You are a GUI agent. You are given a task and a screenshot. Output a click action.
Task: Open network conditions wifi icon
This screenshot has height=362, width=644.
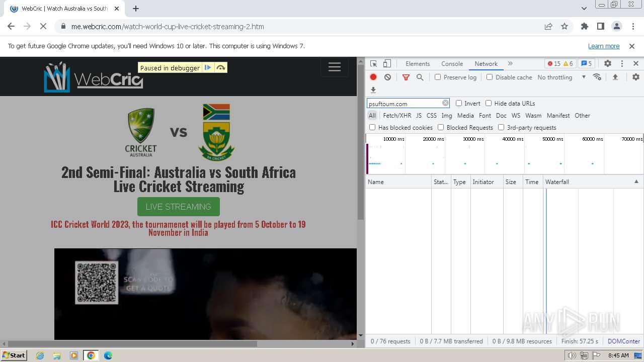pos(597,77)
